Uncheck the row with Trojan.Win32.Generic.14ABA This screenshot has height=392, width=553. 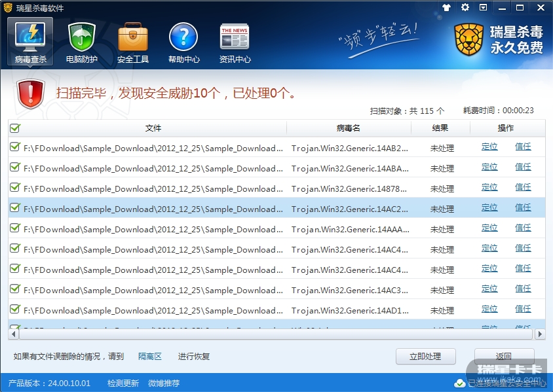tap(15, 167)
